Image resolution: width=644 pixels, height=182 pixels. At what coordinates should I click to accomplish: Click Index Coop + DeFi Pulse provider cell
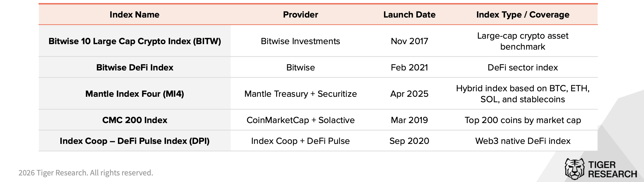point(300,141)
